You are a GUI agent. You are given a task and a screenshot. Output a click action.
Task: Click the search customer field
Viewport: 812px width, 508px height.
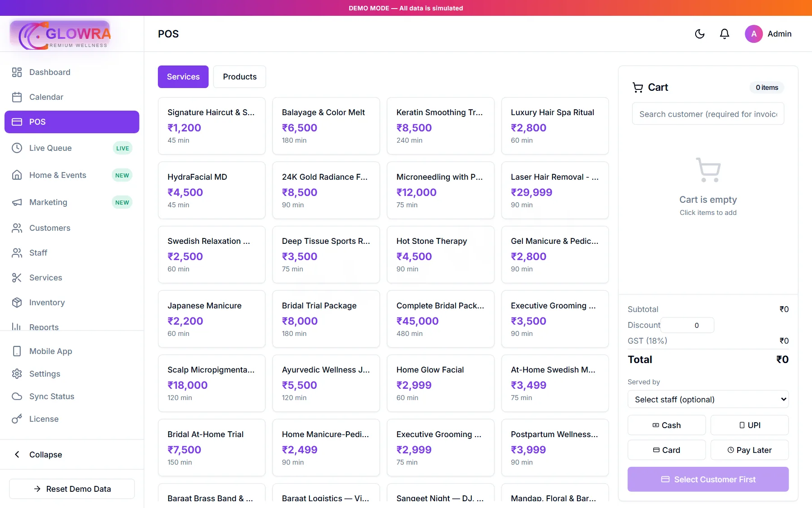(708, 114)
